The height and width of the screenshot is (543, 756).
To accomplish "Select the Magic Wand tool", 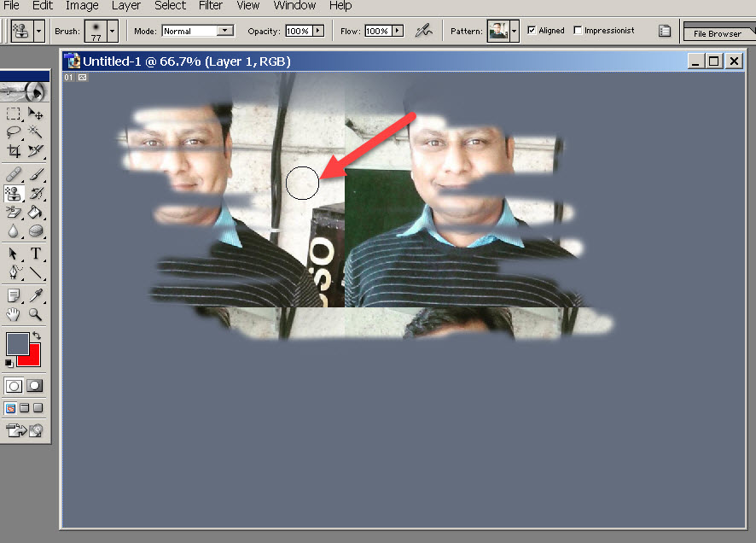I will [36, 131].
